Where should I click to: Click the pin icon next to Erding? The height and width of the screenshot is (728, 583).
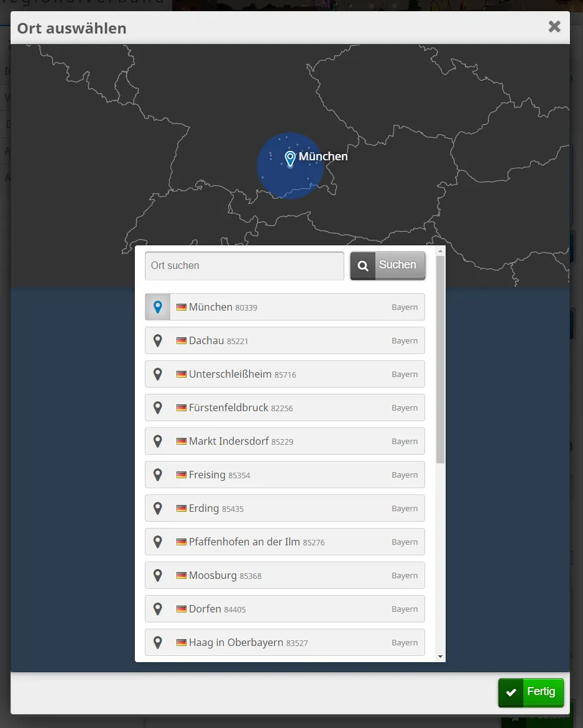tap(158, 508)
